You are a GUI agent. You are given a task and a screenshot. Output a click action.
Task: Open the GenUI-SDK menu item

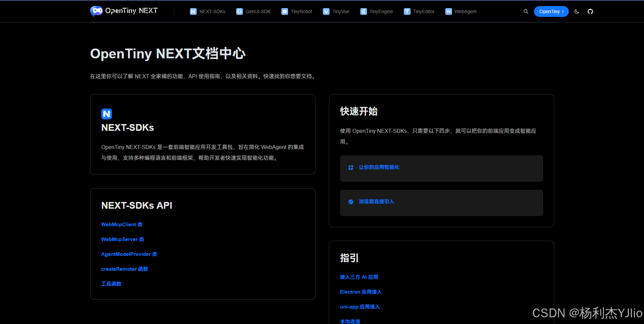tap(253, 11)
